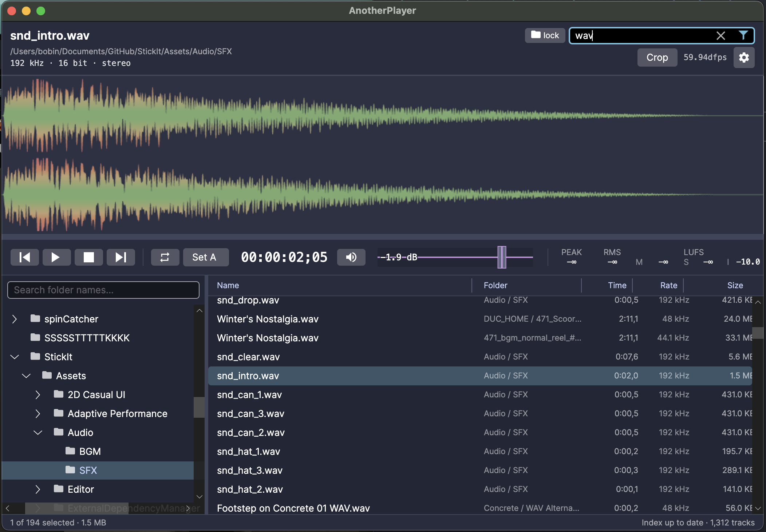The height and width of the screenshot is (532, 766).
Task: Click track list scroll up arrow
Action: 758,302
